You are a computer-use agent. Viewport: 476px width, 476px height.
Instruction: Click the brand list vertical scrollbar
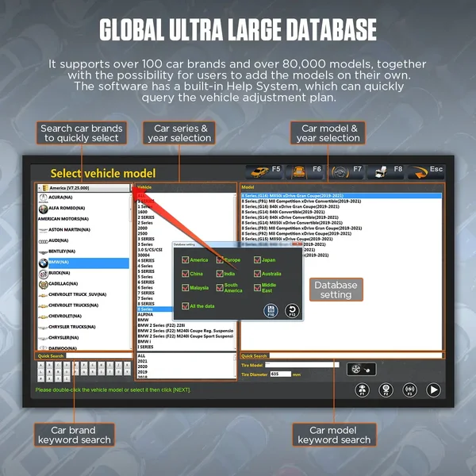coord(131,271)
